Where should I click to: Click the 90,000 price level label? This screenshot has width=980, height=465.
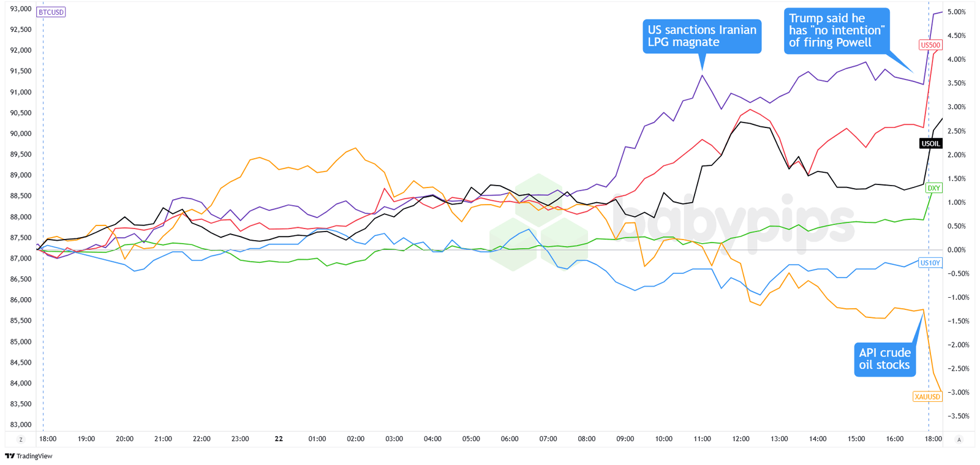coord(21,134)
